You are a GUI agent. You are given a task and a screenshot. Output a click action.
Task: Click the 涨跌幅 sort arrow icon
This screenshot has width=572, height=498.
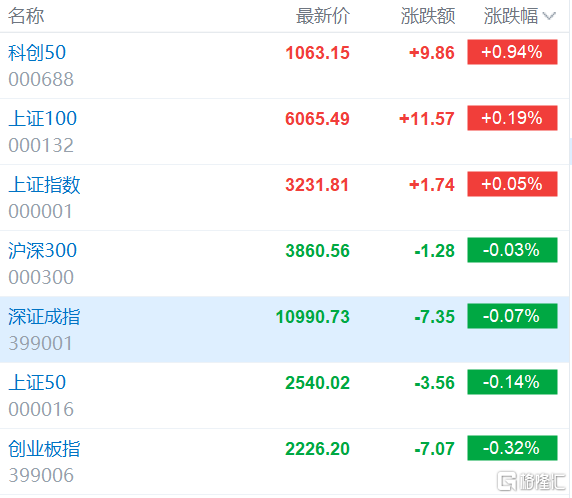point(549,16)
